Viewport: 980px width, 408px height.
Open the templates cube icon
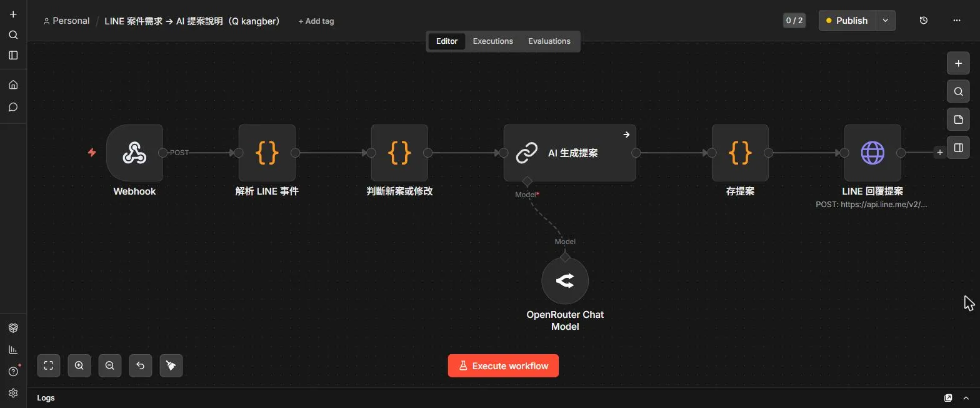tap(13, 328)
